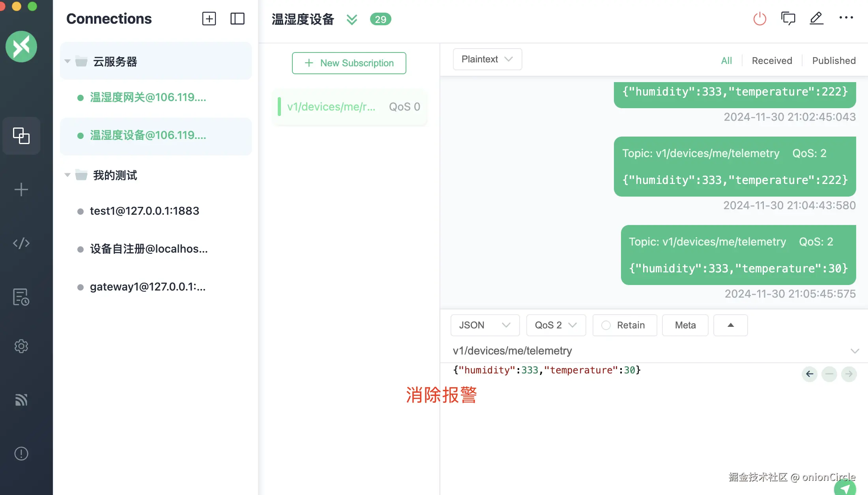Toggle the double-chevron collapse next to 温湿度设备
868x495 pixels.
(x=352, y=19)
